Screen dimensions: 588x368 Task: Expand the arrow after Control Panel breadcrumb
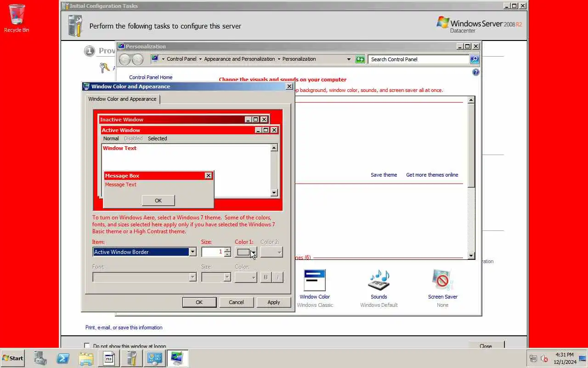(x=200, y=59)
